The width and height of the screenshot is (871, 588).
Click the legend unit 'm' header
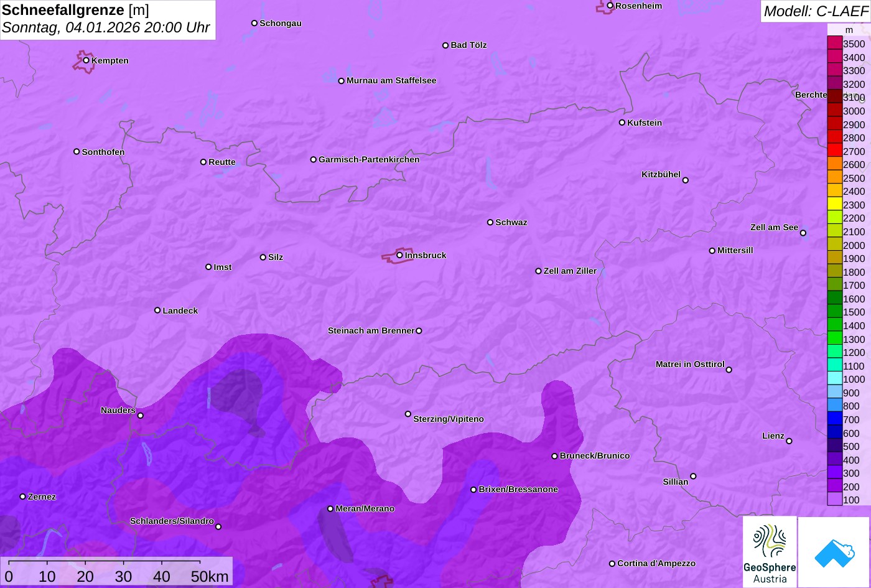tap(849, 29)
